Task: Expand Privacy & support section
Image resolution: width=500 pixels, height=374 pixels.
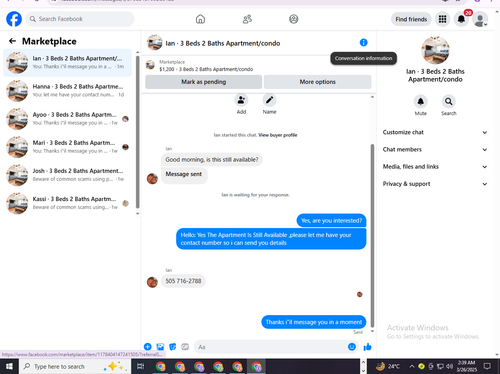Action: (x=435, y=184)
